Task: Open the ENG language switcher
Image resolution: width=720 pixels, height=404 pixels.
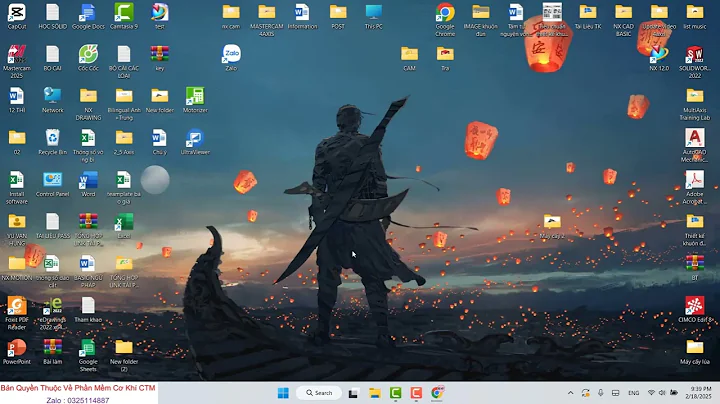Action: (634, 393)
